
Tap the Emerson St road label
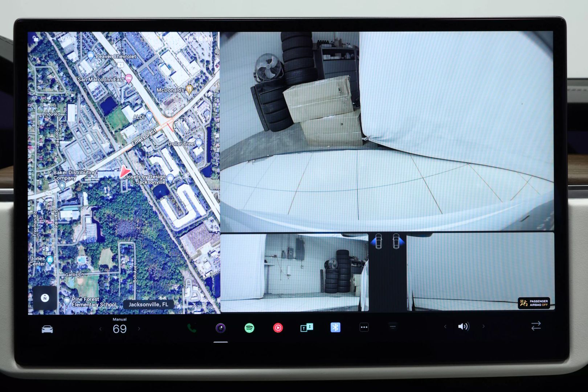point(144,138)
